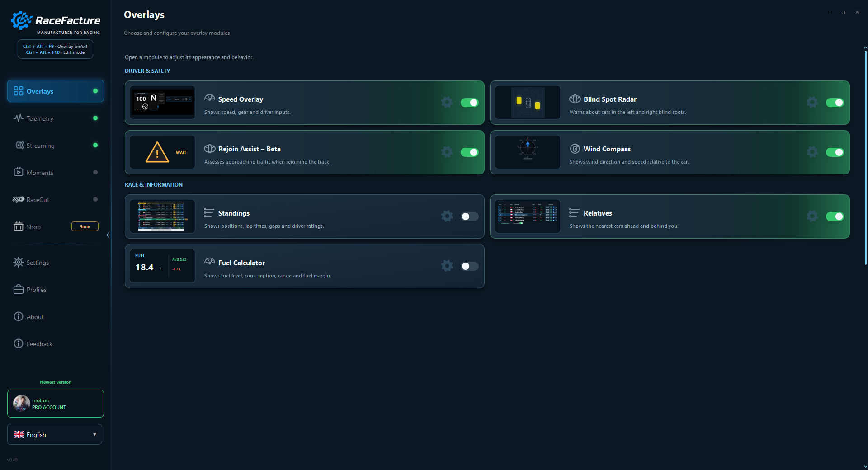Open Rejoin Assist settings gear

(x=447, y=152)
